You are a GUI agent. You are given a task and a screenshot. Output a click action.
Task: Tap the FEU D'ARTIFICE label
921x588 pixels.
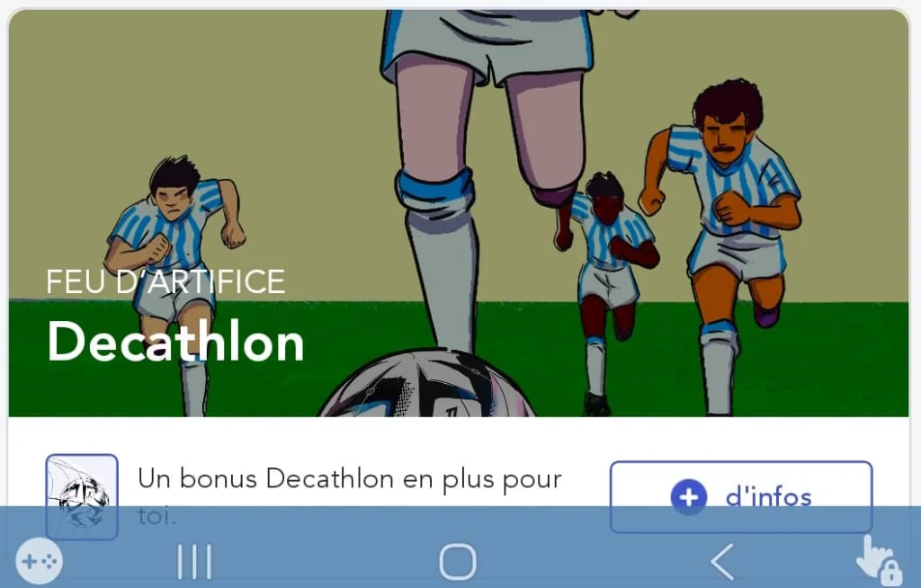[x=165, y=282]
